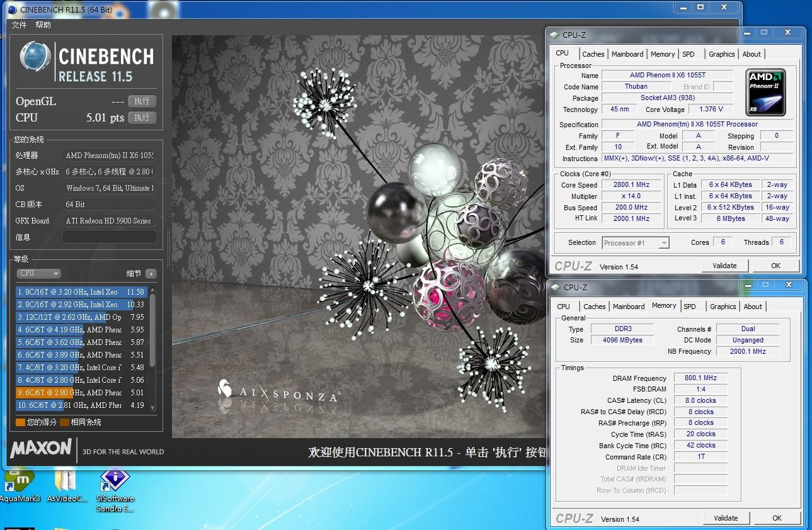
Task: Click the brown 相同系统 legend swatch
Action: coord(64,422)
